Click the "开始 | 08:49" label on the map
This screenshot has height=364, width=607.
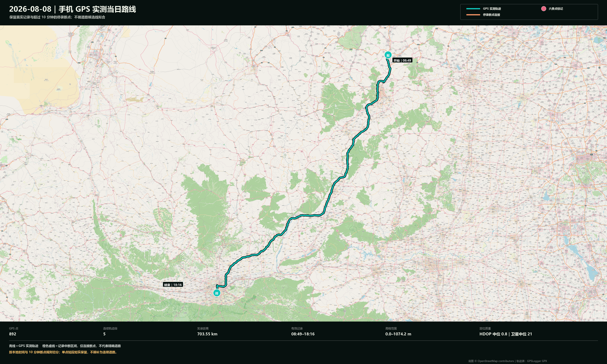click(x=402, y=60)
